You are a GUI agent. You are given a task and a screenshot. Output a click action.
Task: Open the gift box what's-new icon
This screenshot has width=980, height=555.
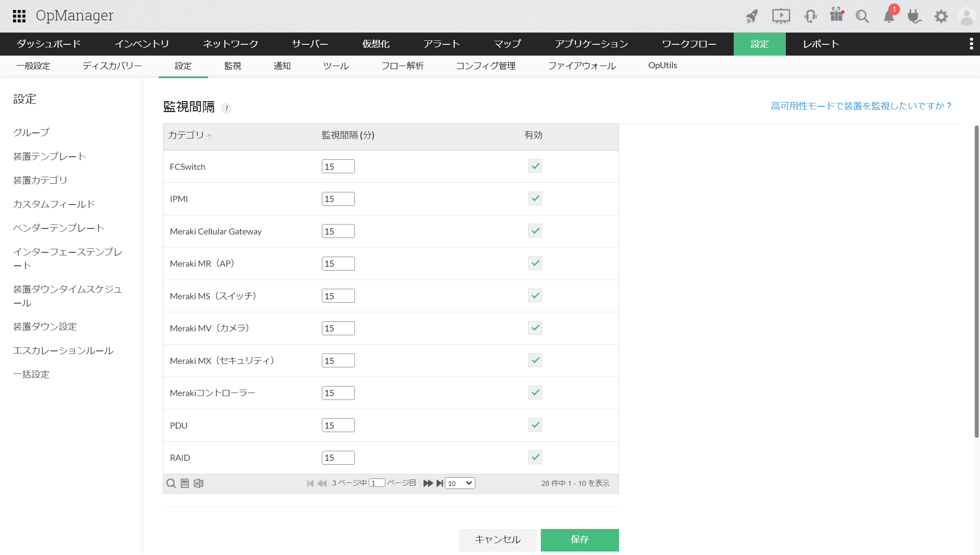click(836, 15)
